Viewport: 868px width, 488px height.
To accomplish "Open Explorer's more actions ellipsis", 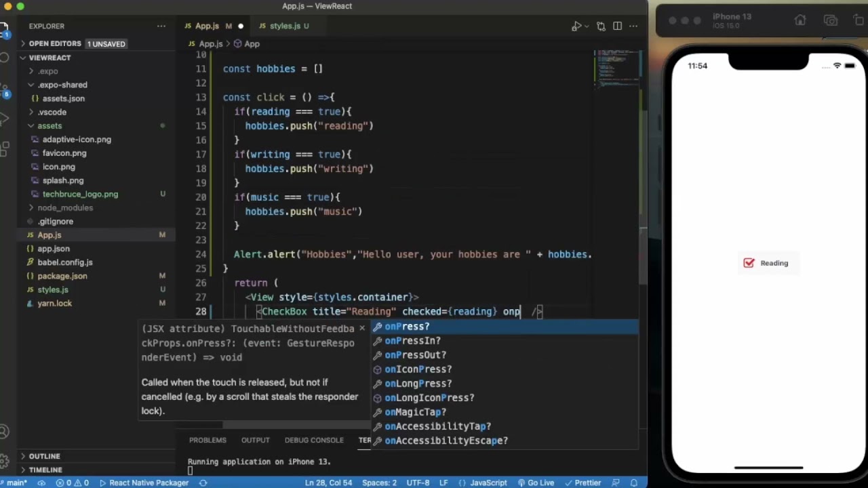I will point(161,26).
